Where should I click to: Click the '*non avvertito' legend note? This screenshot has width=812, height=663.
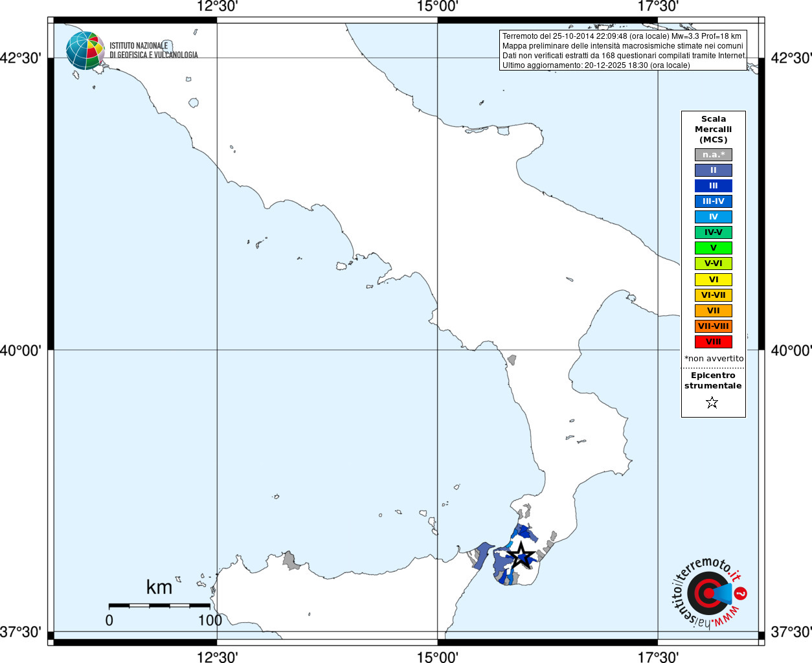(714, 359)
